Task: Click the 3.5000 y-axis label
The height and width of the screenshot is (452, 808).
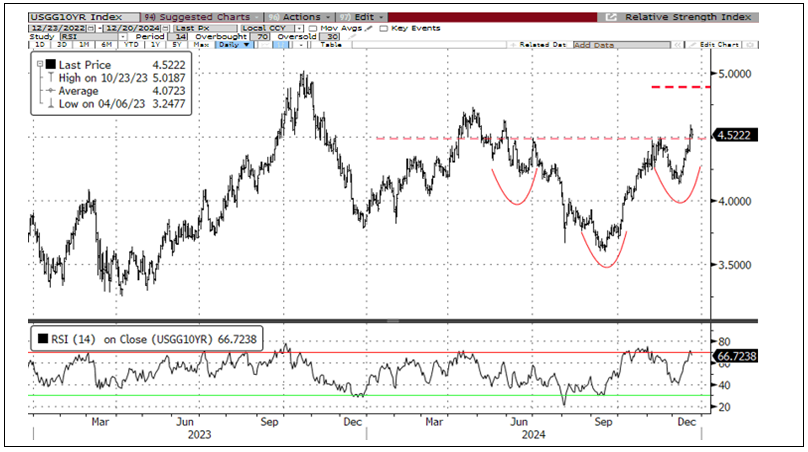Action: 735,265
